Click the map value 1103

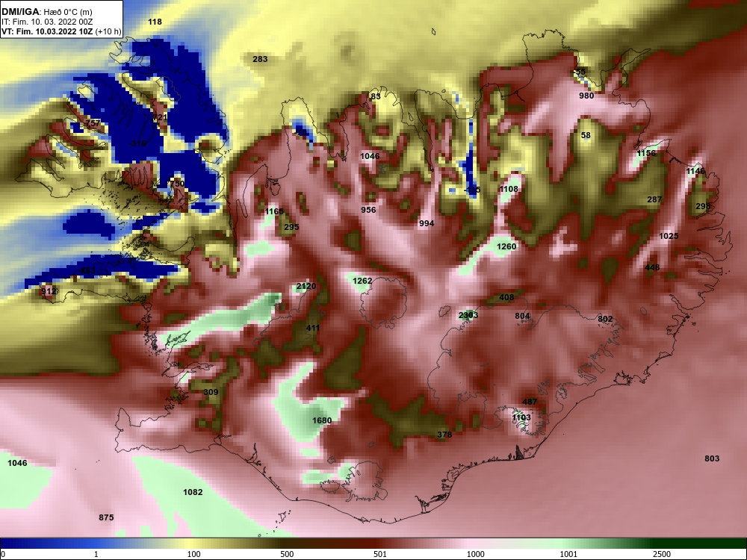pos(521,417)
